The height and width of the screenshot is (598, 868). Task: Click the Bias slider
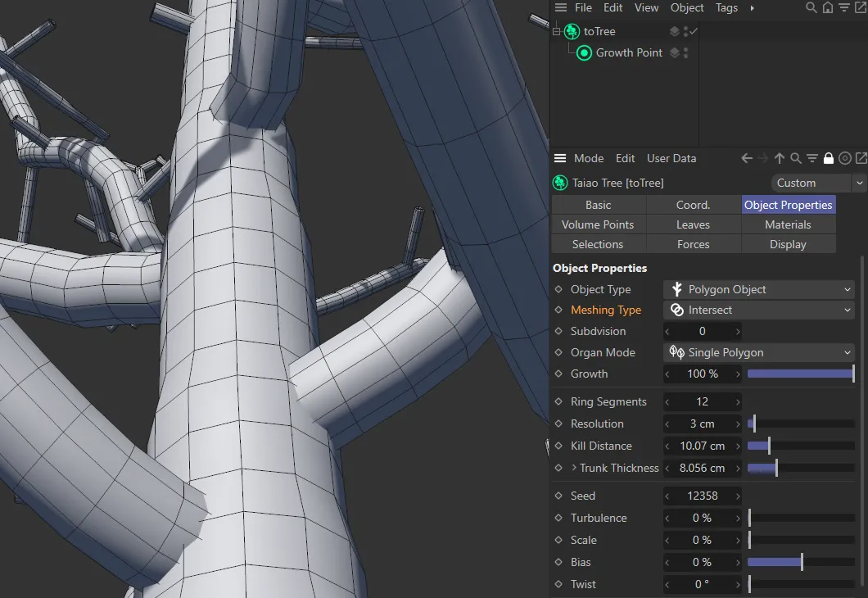click(x=800, y=562)
